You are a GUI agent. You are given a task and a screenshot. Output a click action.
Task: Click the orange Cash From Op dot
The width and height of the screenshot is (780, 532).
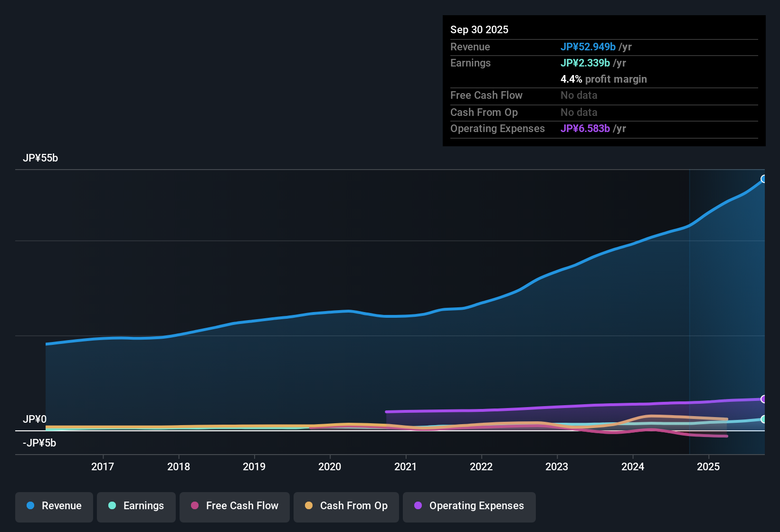pos(309,505)
